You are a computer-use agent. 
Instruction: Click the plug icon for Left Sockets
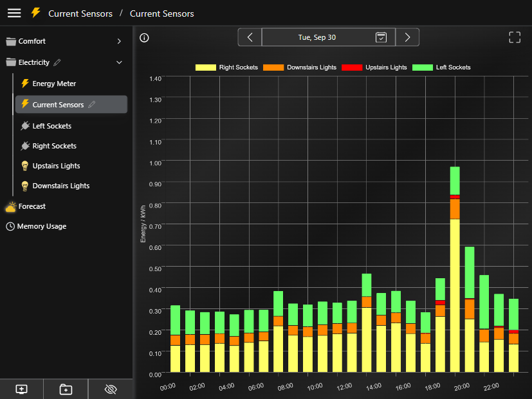(24, 125)
